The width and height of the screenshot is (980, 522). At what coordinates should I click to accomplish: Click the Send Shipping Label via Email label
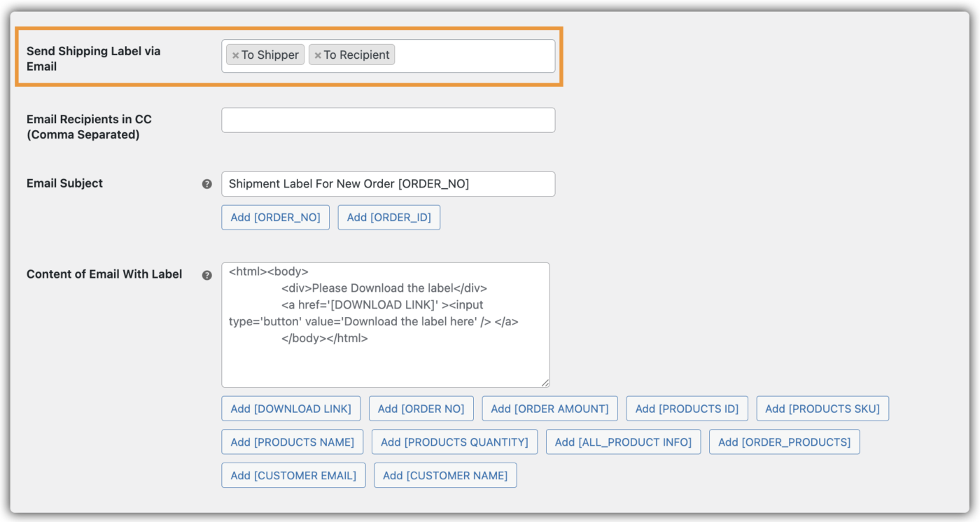click(x=94, y=59)
